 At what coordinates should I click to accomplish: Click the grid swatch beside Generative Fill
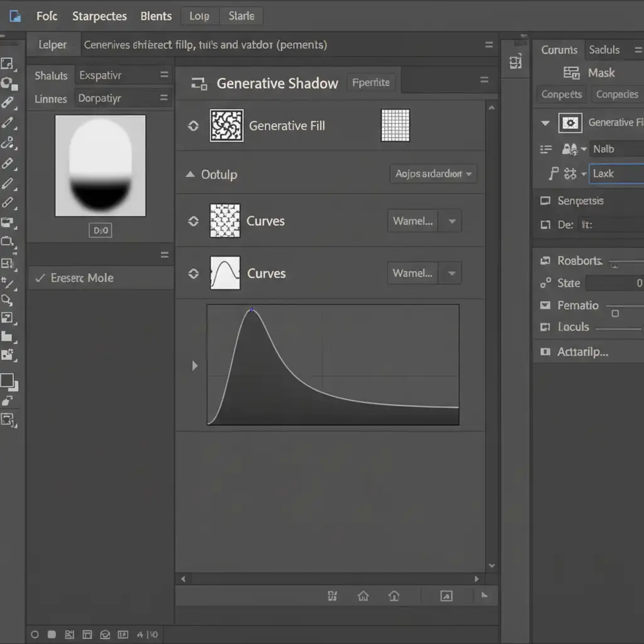(x=395, y=125)
